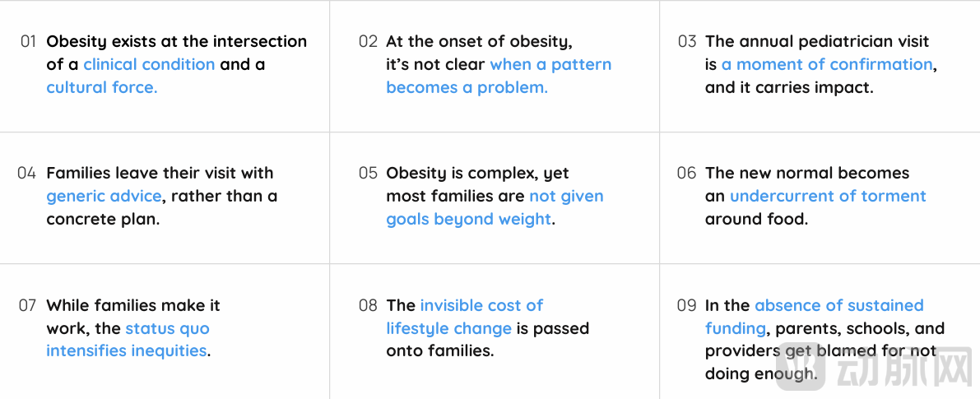Click the "goals beyond weight" link
The height and width of the screenshot is (399, 980).
pos(468,219)
